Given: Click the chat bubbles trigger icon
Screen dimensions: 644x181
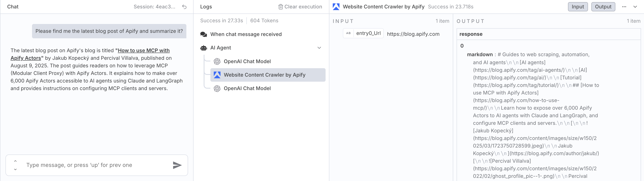Looking at the screenshot, I should [203, 34].
